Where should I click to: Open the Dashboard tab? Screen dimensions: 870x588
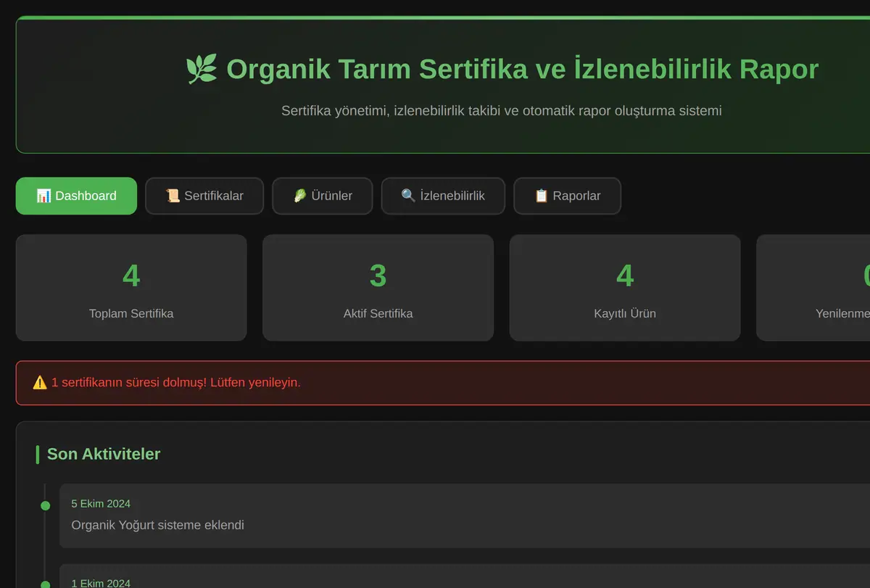coord(76,196)
